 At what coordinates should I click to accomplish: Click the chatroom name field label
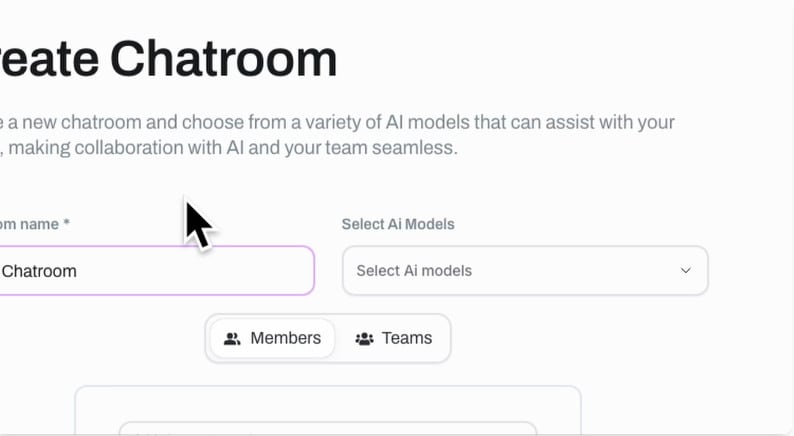(35, 224)
